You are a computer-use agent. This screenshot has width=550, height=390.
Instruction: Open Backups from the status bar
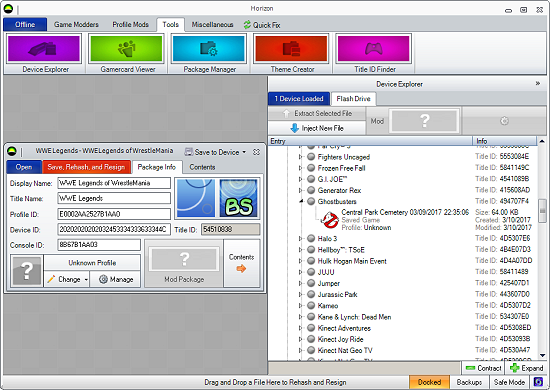point(469,382)
